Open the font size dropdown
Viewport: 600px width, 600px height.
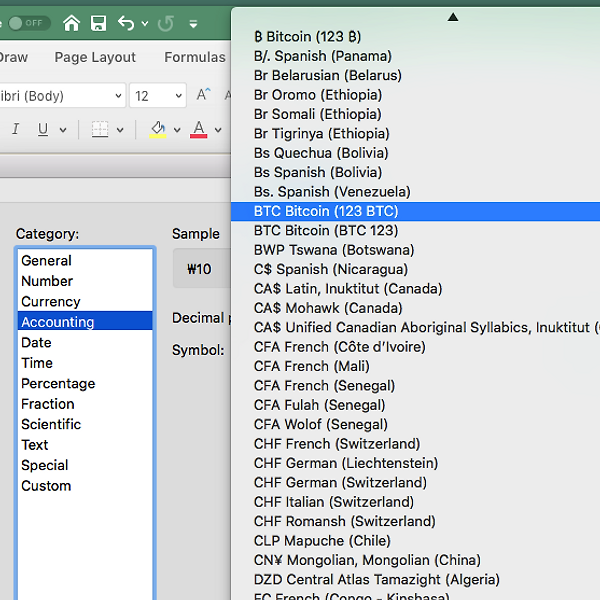178,96
